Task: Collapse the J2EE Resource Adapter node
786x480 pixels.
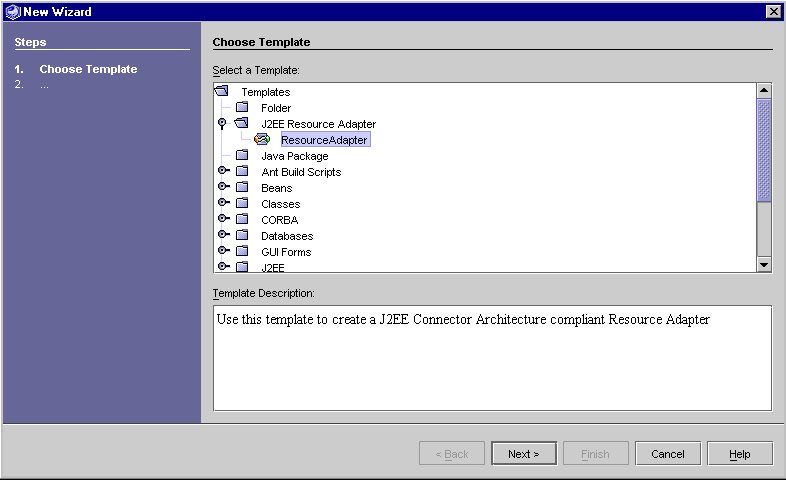Action: (222, 123)
